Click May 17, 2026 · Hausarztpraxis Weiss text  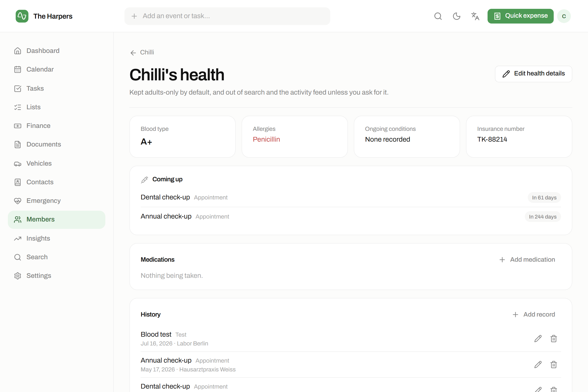(188, 369)
